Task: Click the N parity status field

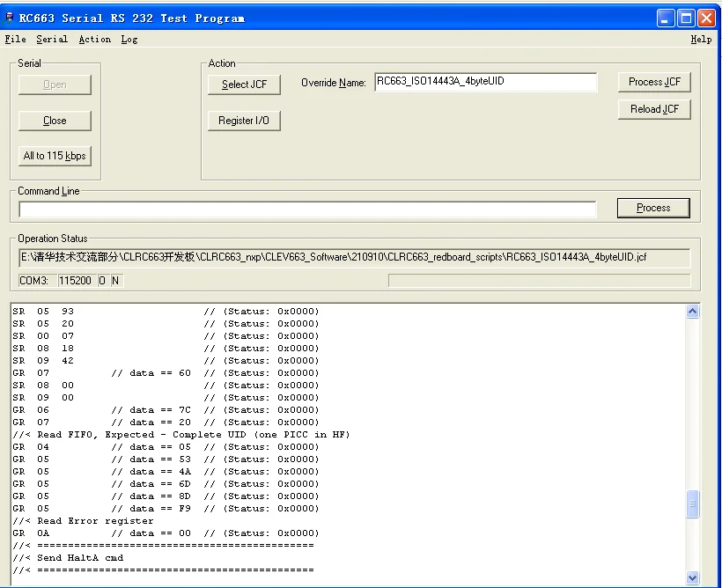Action: click(117, 281)
